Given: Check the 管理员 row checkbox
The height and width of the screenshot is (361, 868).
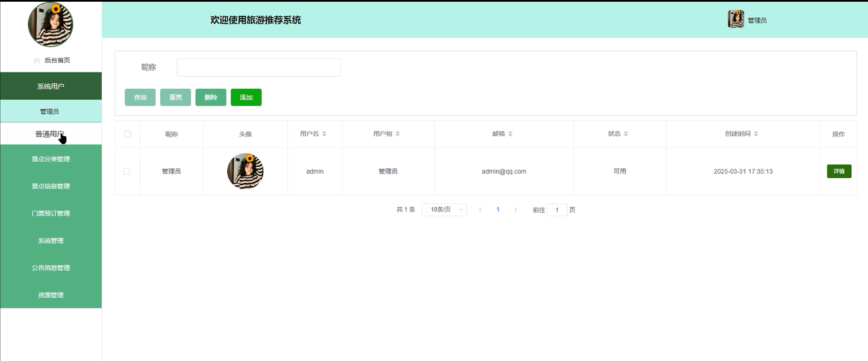Looking at the screenshot, I should point(127,171).
